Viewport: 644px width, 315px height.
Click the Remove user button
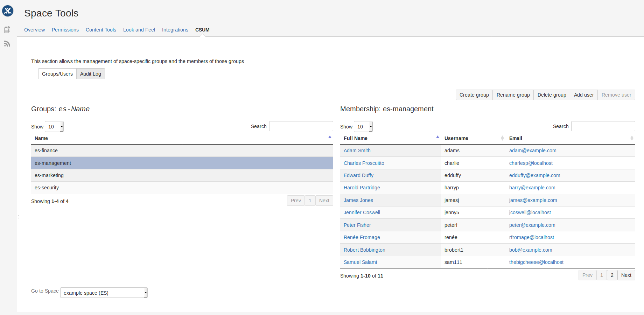[x=616, y=95]
